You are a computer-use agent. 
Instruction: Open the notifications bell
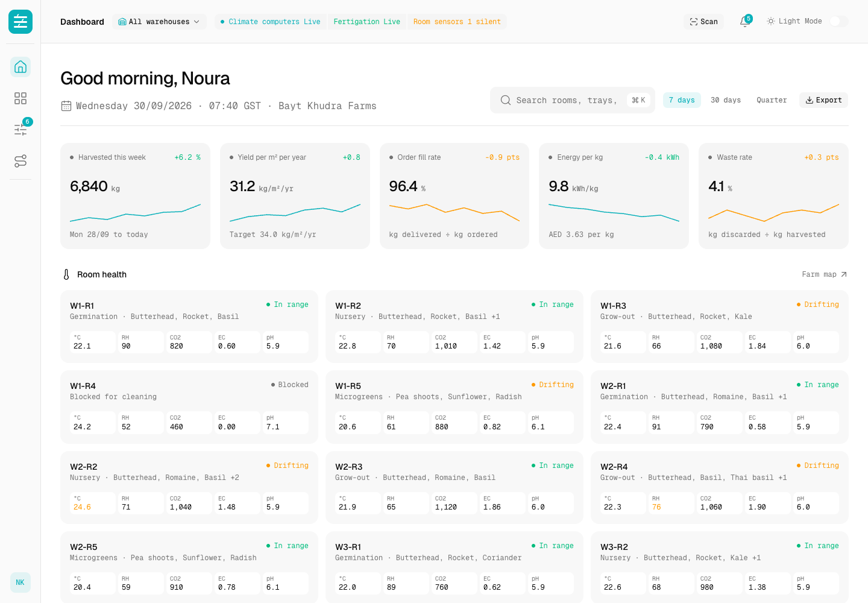pyautogui.click(x=745, y=22)
